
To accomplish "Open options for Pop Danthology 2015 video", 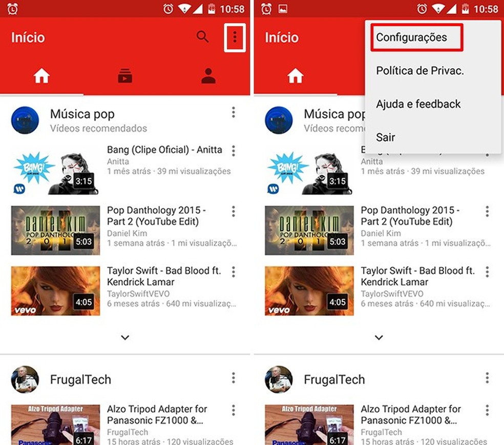I will pyautogui.click(x=233, y=211).
